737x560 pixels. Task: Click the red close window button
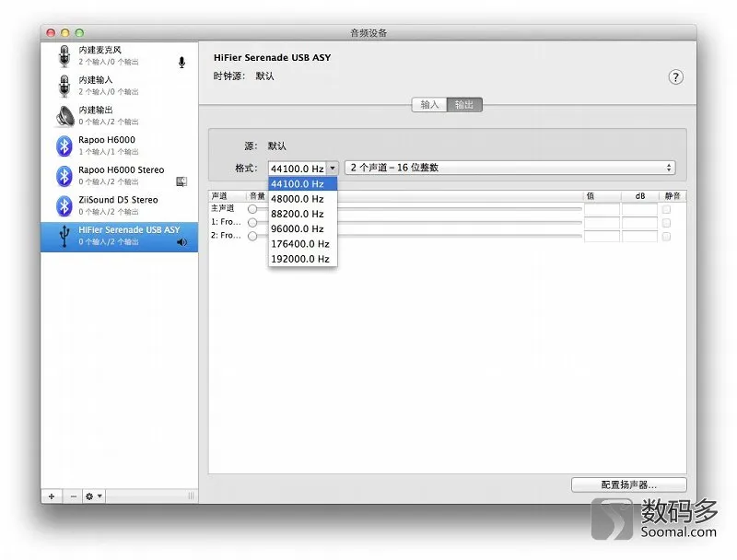click(52, 33)
